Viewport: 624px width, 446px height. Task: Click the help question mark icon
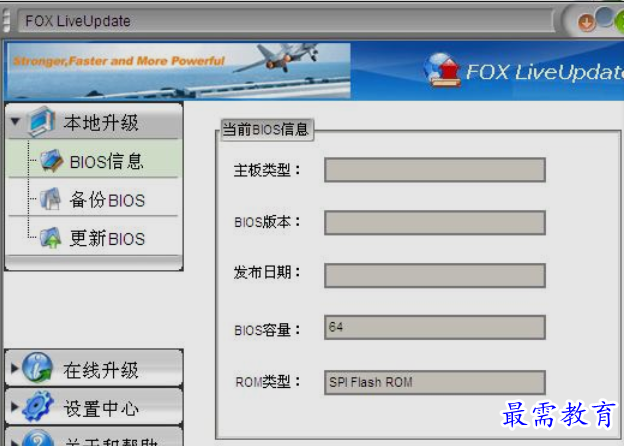coord(38,438)
